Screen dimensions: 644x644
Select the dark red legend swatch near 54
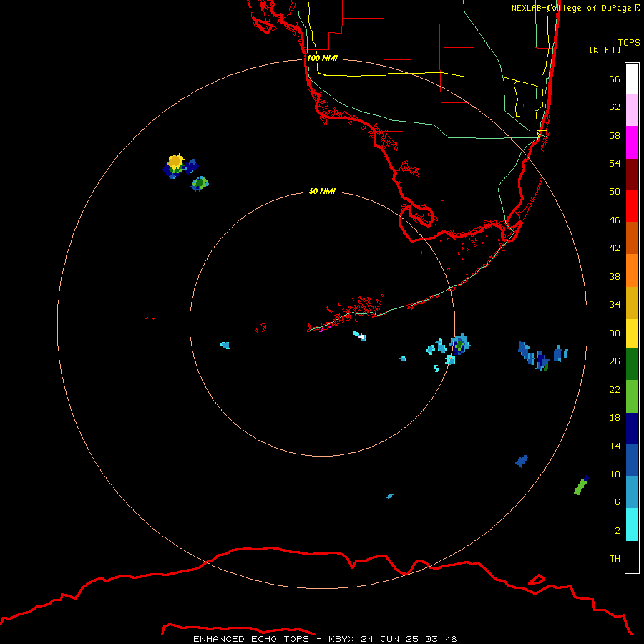point(632,174)
